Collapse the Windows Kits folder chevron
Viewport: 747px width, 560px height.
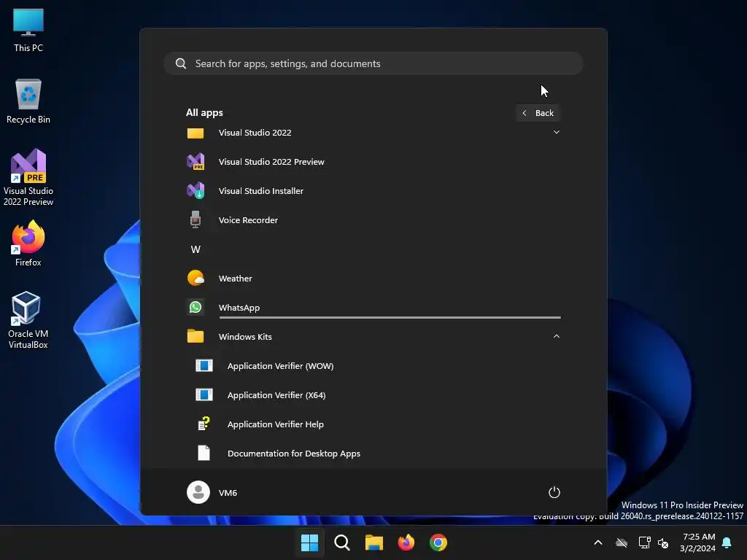point(557,336)
